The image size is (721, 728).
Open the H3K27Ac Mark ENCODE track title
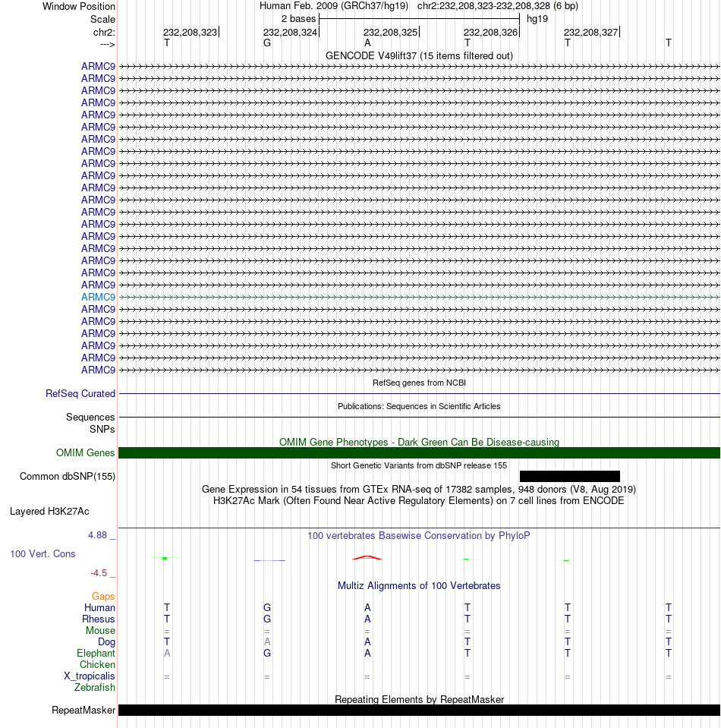[419, 500]
